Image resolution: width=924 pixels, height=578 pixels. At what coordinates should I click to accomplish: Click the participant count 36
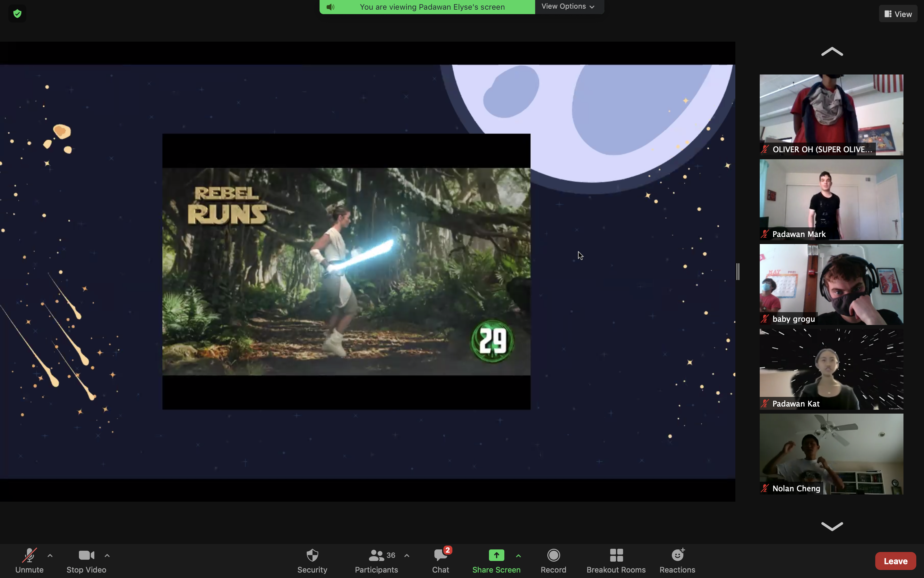pyautogui.click(x=390, y=555)
